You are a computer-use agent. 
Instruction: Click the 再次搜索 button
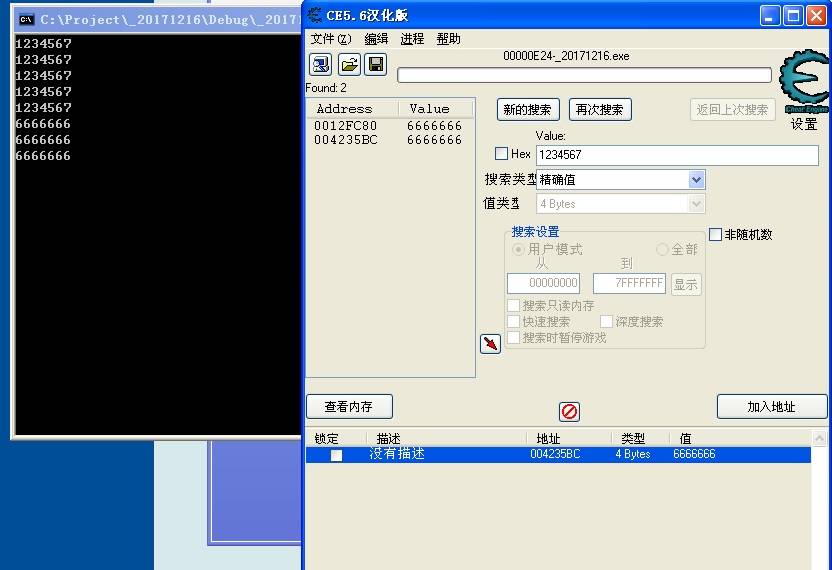point(600,110)
